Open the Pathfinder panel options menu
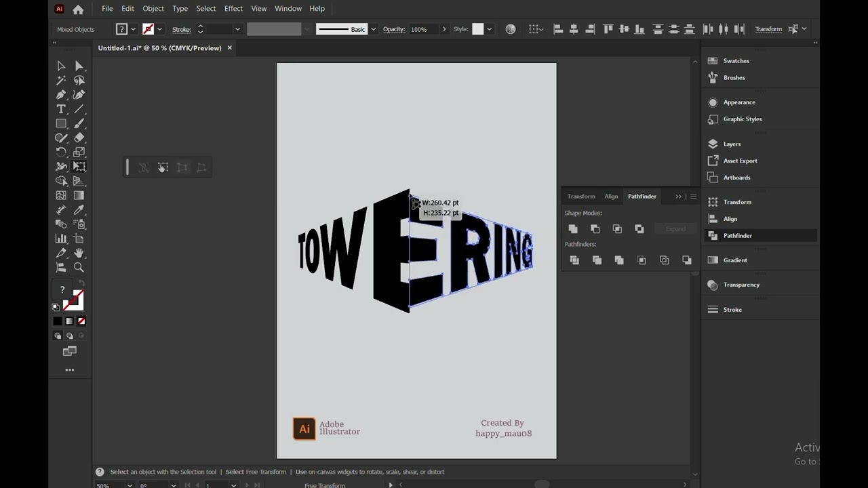 pyautogui.click(x=693, y=197)
